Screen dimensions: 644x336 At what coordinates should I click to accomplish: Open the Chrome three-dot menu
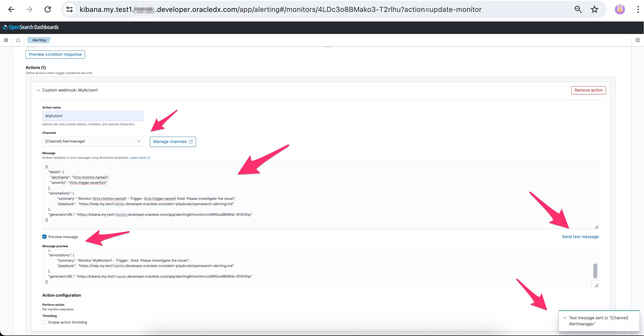(x=638, y=10)
